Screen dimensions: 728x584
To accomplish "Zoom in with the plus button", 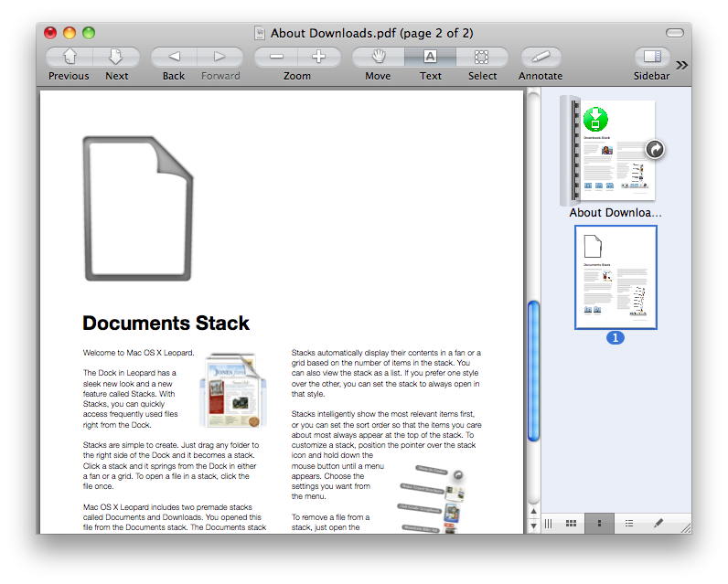I will (x=318, y=57).
